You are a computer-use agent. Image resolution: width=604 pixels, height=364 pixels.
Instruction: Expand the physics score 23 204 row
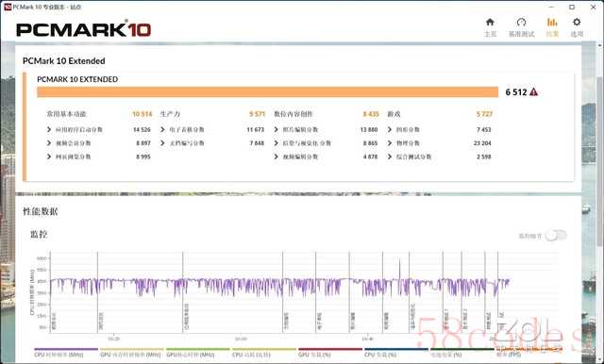[440, 143]
